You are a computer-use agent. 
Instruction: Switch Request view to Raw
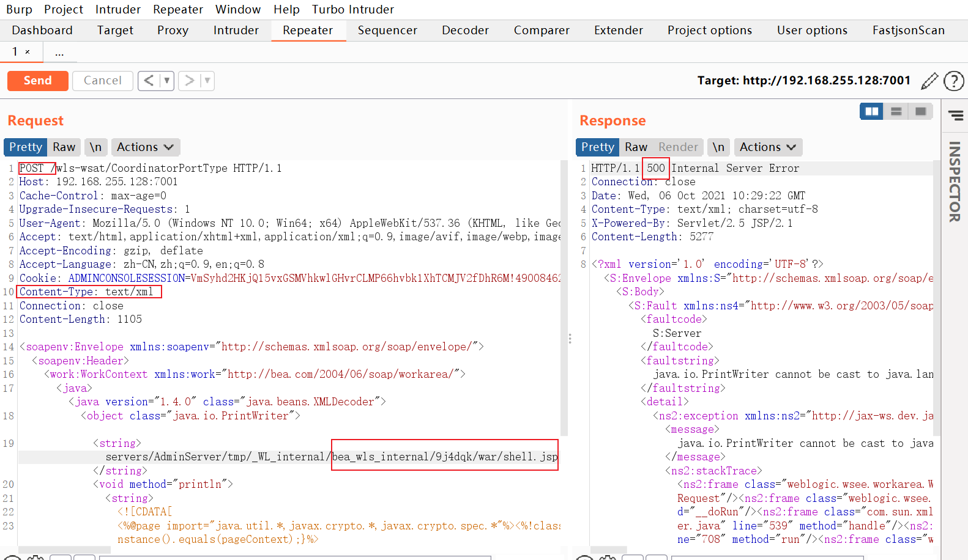64,147
